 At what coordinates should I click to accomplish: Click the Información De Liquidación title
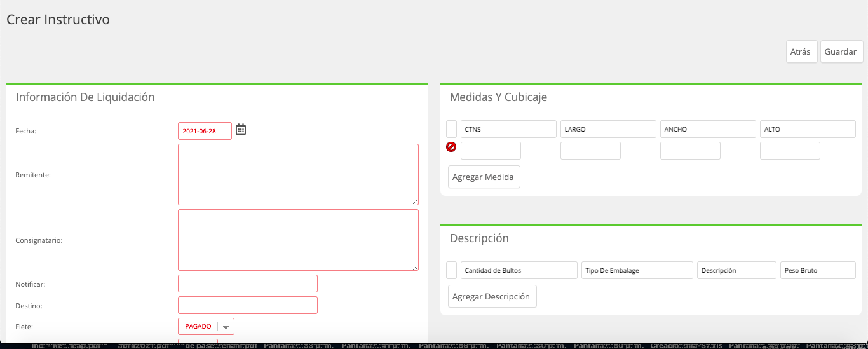tap(85, 97)
